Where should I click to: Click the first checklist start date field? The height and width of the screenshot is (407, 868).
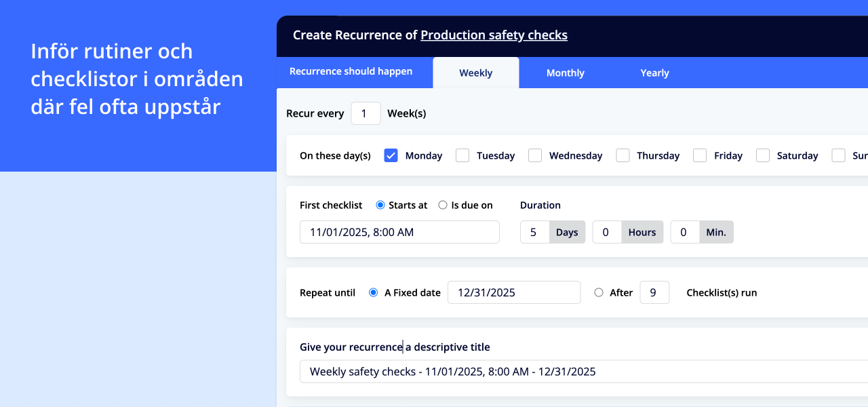click(x=399, y=232)
